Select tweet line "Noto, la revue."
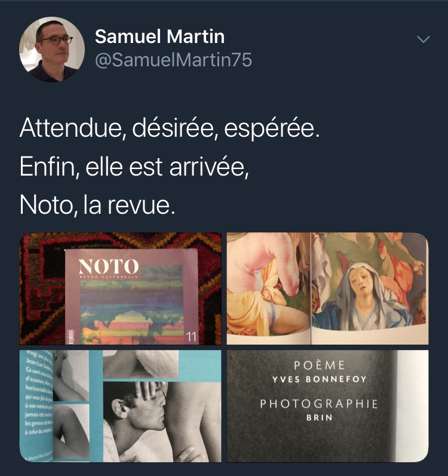This screenshot has width=448, height=476. 97,205
